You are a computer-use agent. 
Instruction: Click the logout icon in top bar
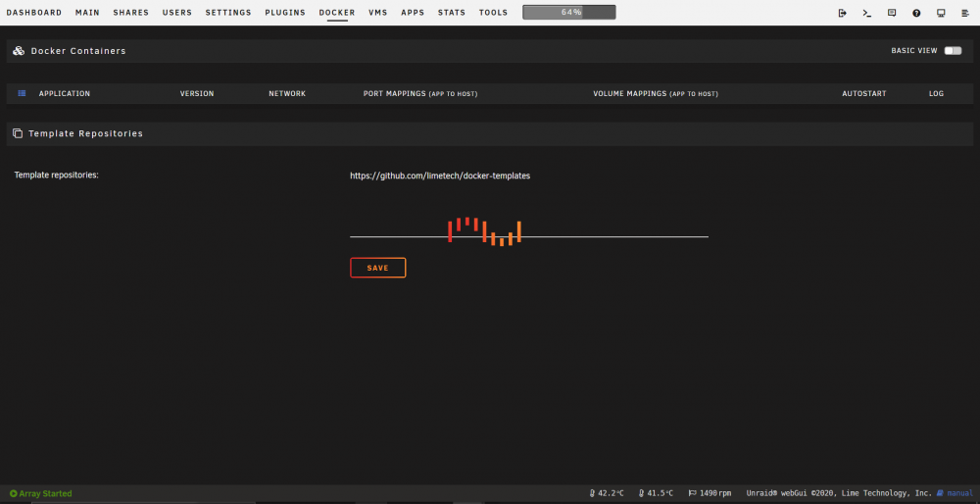coord(842,13)
